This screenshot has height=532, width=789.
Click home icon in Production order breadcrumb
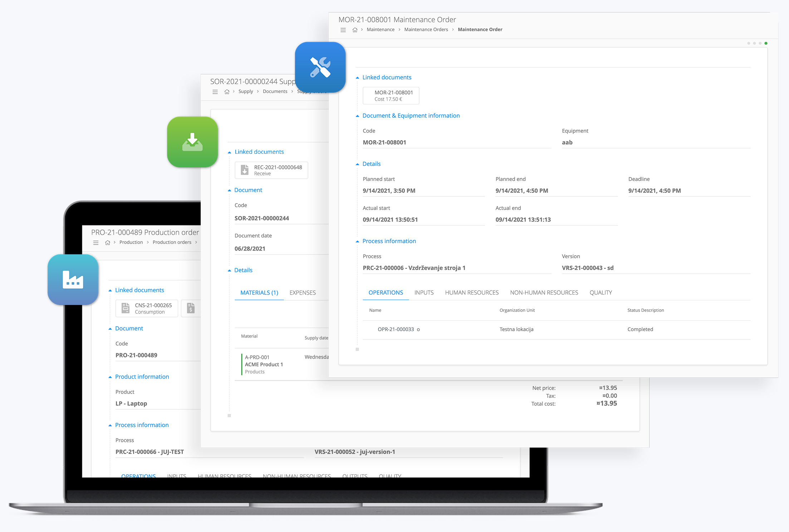(107, 242)
